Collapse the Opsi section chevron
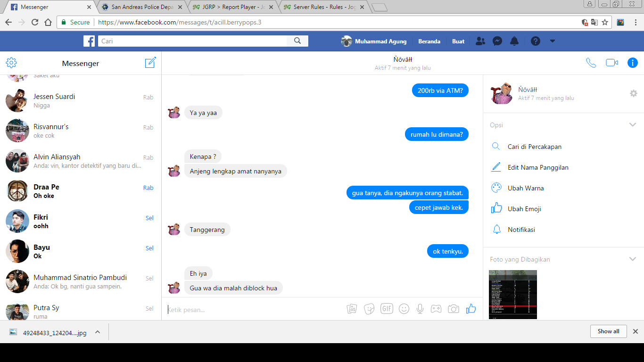Viewport: 644px width, 362px height. [x=633, y=125]
